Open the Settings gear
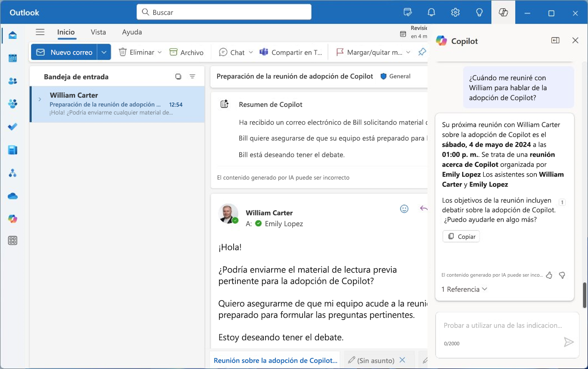The height and width of the screenshot is (369, 588). coord(455,12)
